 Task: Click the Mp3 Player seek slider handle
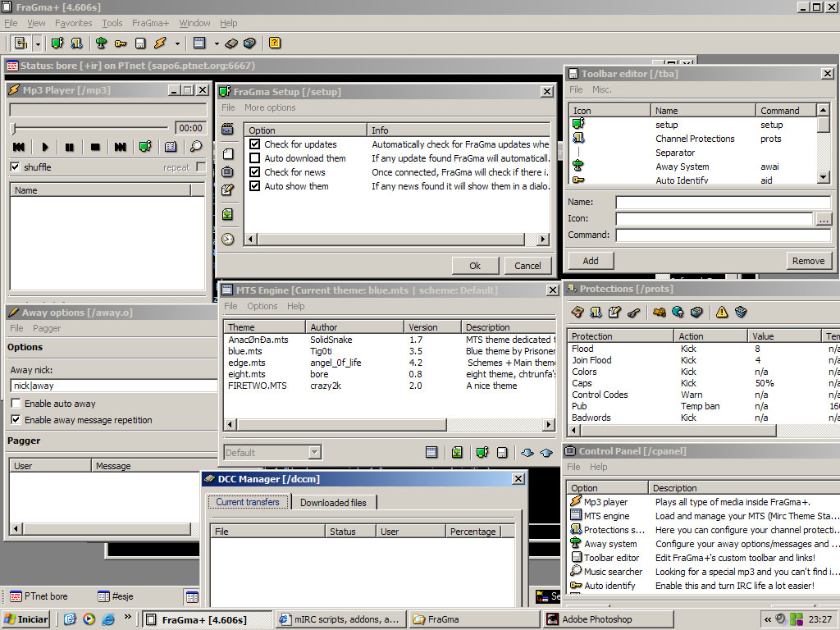[x=15, y=128]
